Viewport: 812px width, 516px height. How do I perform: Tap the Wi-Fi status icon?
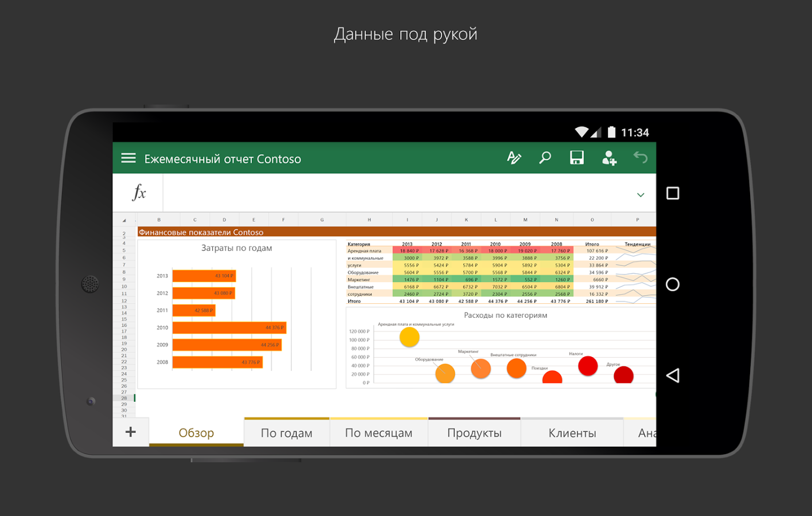point(581,132)
